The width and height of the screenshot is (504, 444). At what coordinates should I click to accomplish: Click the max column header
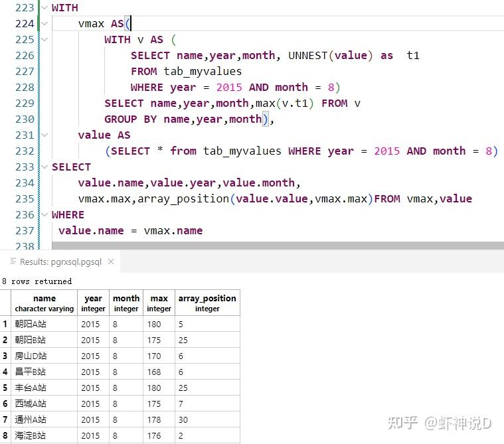(159, 303)
